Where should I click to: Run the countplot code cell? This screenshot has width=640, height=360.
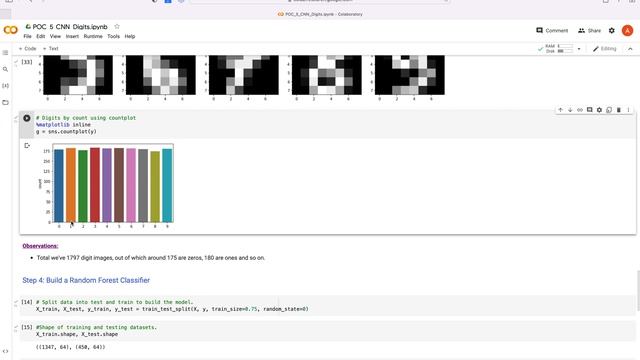[x=27, y=118]
